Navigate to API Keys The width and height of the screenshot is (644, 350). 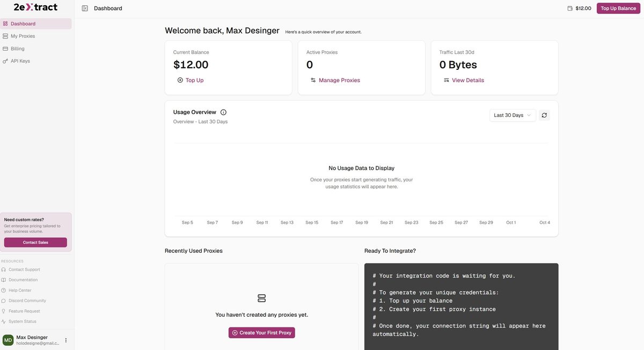36,61
